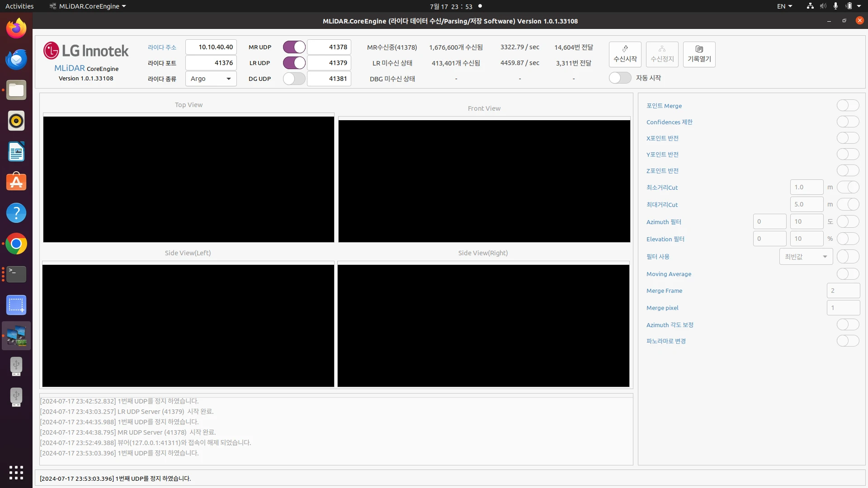Open the 최빈값 filter type dropdown

(x=806, y=257)
